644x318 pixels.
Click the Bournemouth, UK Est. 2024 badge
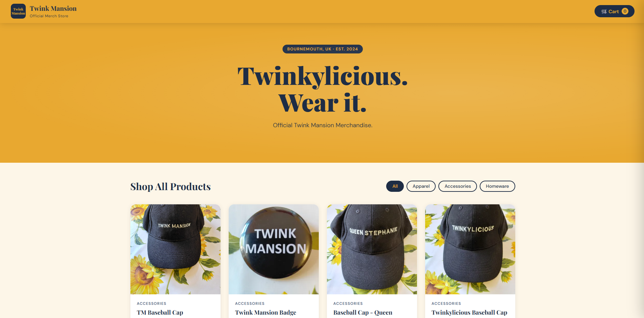(323, 49)
